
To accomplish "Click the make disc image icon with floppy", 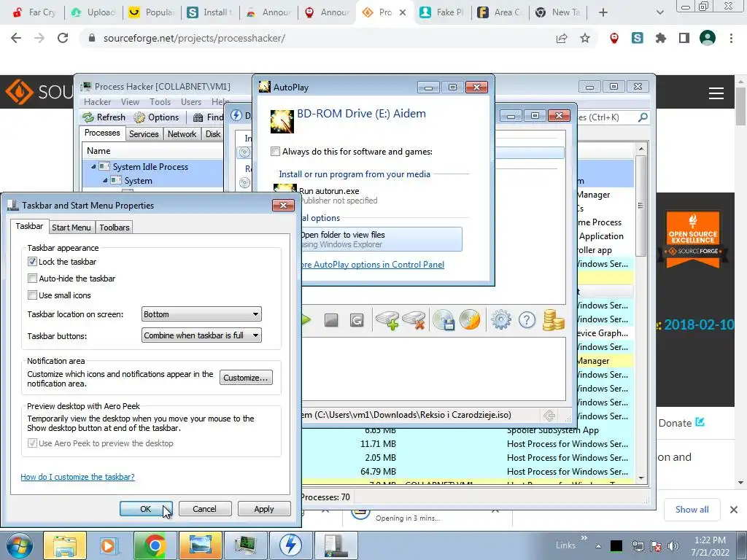I will click(444, 320).
